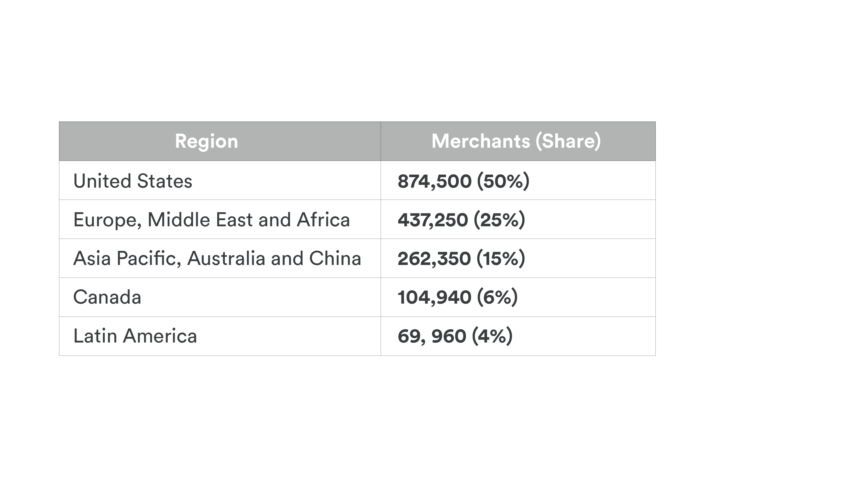The width and height of the screenshot is (868, 491).
Task: Click the word Africa in the table
Action: pos(323,220)
